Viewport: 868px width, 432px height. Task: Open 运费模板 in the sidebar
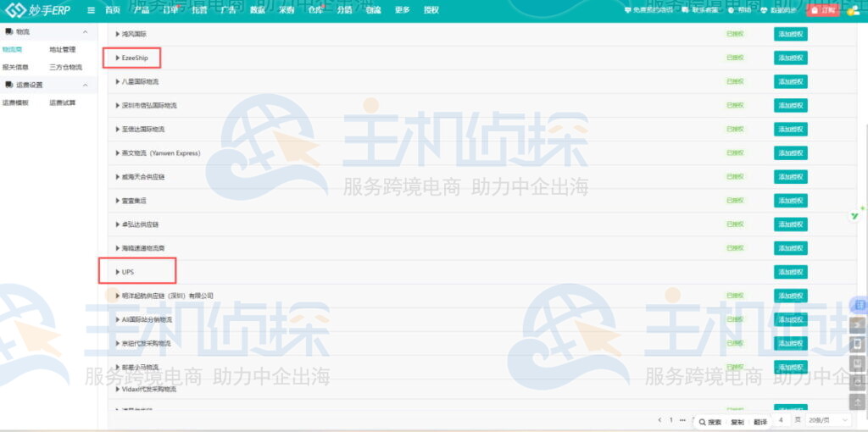[15, 102]
